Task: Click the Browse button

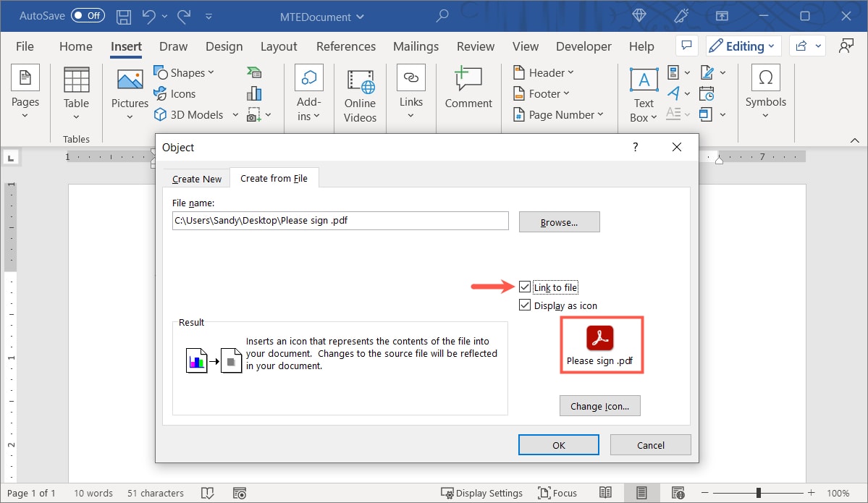Action: pos(559,221)
